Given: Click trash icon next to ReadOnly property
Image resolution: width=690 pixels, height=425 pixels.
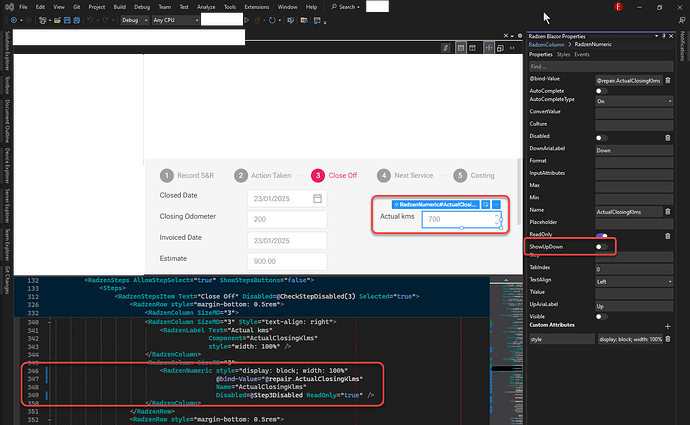Looking at the screenshot, I should point(668,236).
